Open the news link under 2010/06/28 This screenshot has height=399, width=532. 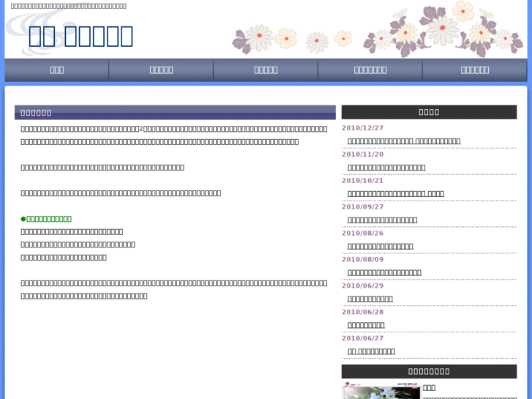point(366,325)
